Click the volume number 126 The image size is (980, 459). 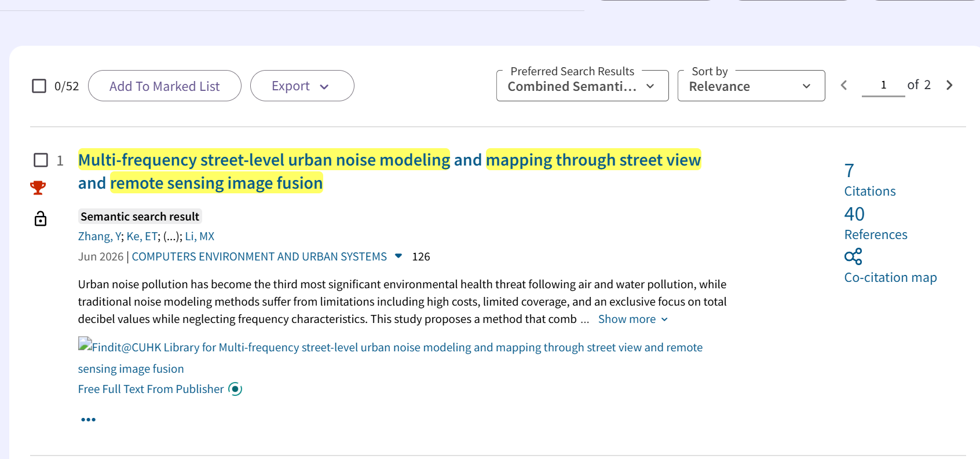[x=421, y=256]
